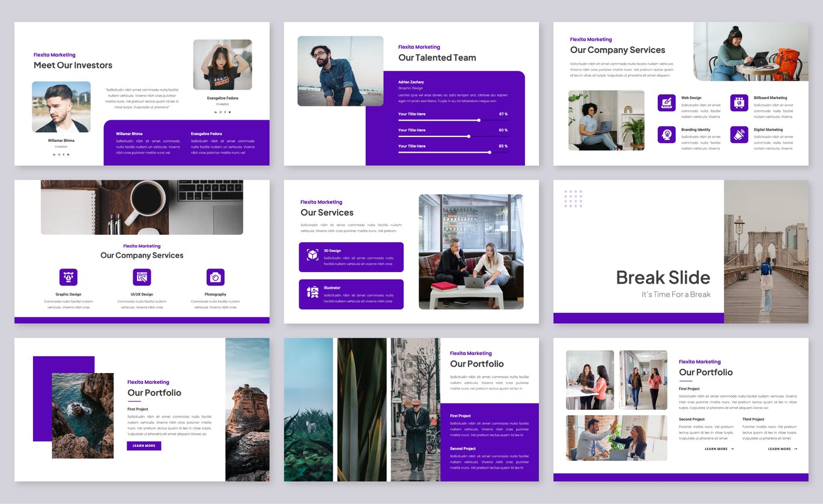Click the LEARN MORE button under First Project

[144, 446]
